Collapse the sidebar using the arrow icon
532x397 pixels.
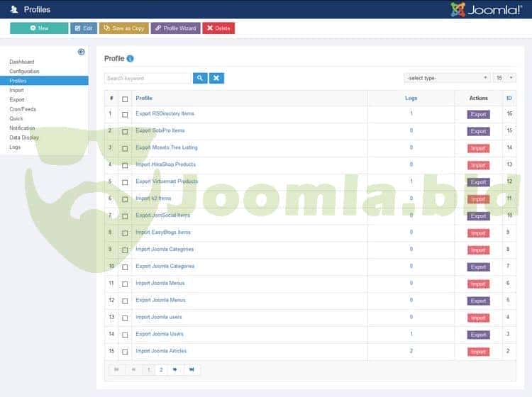(82, 52)
